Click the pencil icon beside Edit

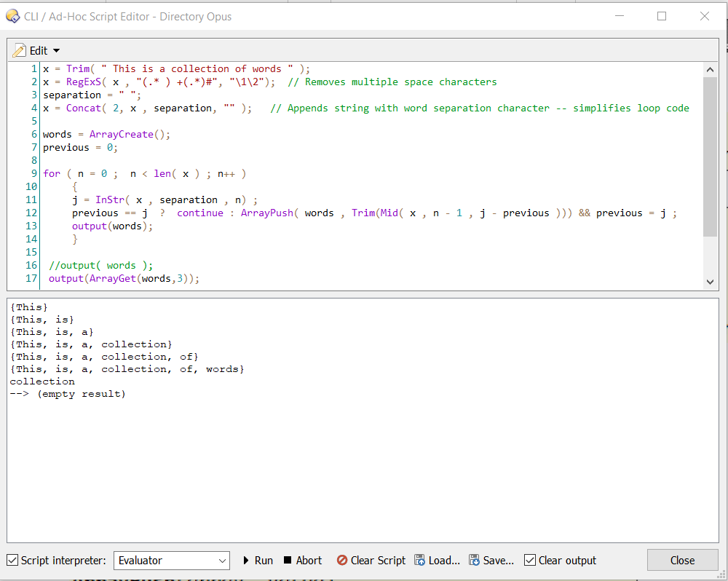click(x=20, y=50)
